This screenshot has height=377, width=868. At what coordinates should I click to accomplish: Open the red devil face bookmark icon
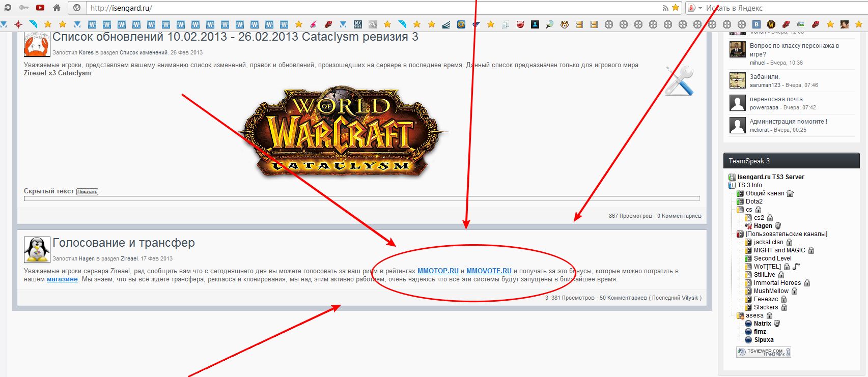pyautogui.click(x=520, y=24)
